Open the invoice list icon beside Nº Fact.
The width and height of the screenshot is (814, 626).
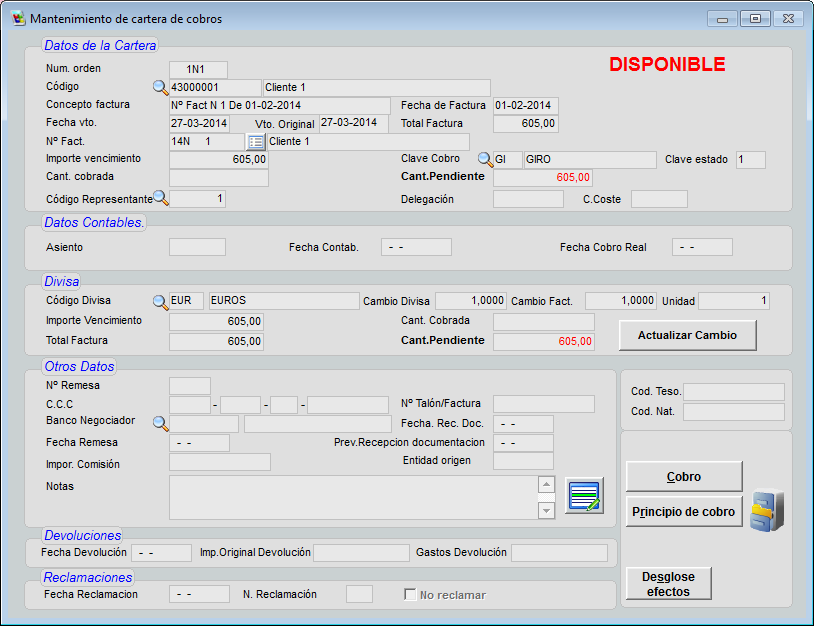pos(255,142)
